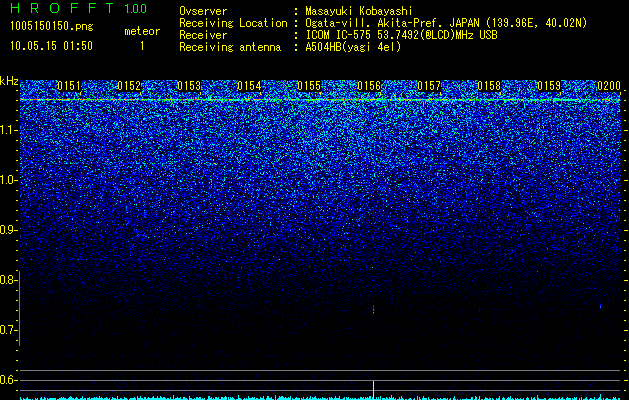This screenshot has width=629, height=400.
Task: Click the 0.9 kHz axis label
Action: (x=7, y=230)
